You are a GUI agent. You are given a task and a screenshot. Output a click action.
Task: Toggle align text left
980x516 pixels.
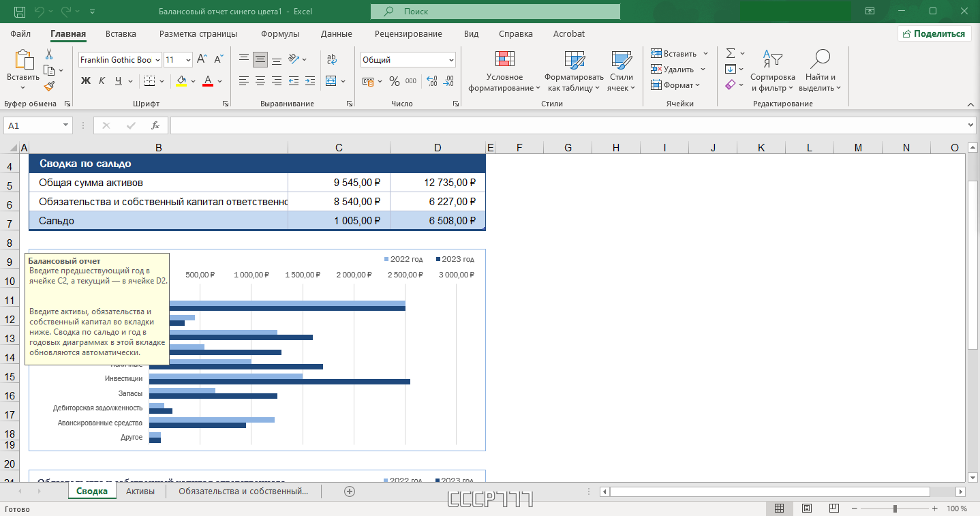[244, 81]
